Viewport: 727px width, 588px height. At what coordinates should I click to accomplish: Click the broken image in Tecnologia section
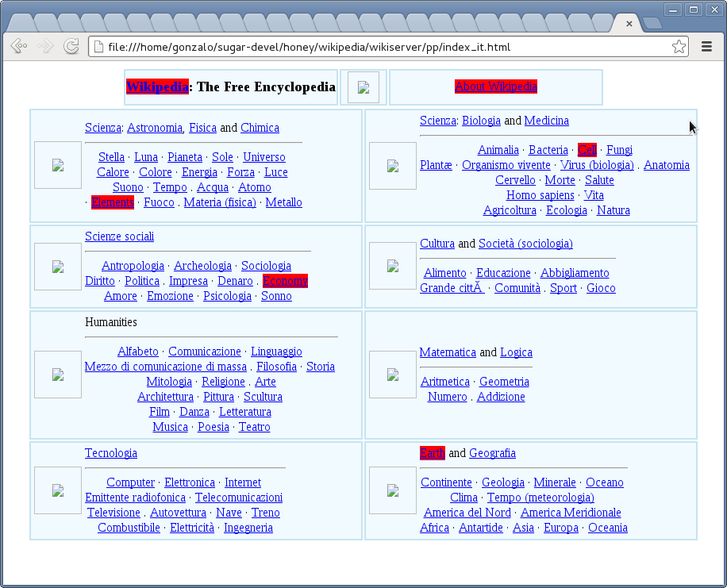(x=58, y=490)
